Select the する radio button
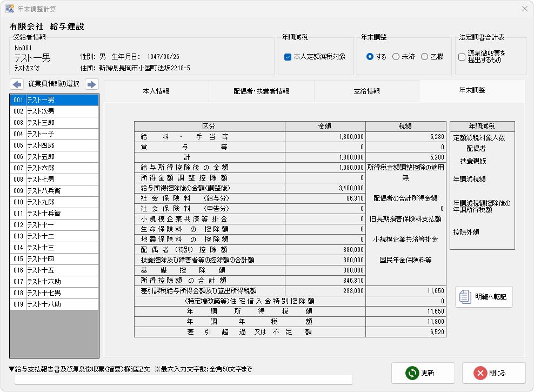 point(370,57)
